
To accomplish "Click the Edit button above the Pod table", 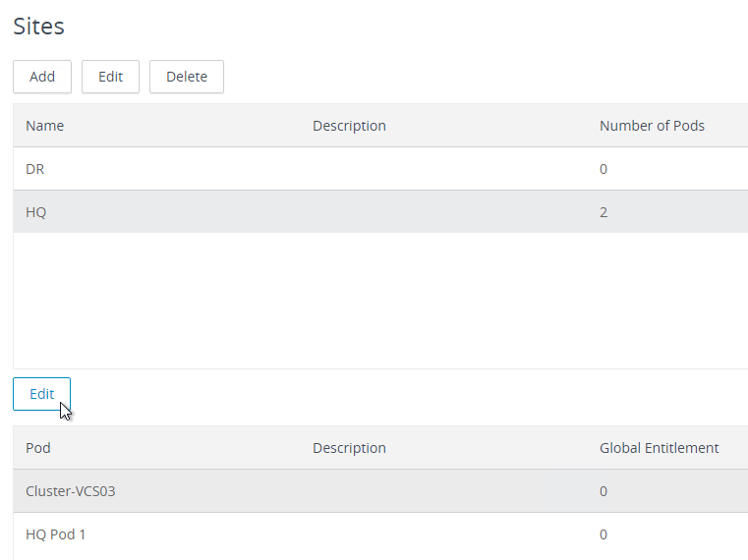I will tap(42, 394).
